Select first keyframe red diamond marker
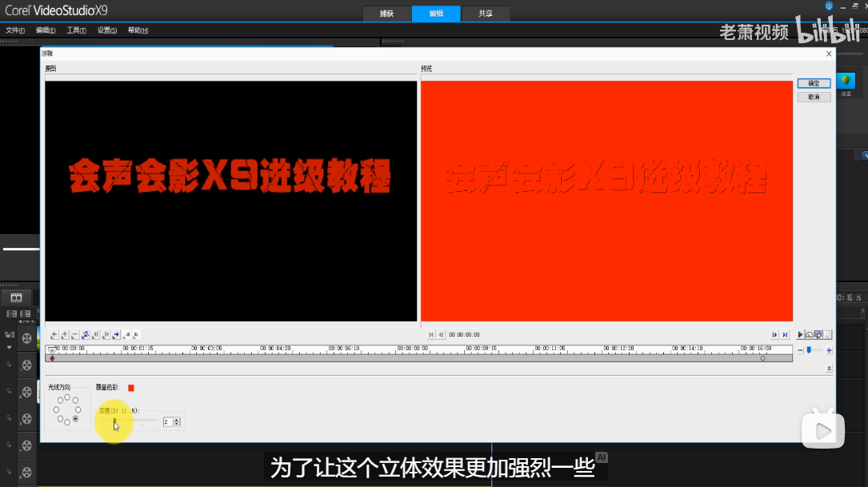This screenshot has width=868, height=487. pyautogui.click(x=52, y=358)
